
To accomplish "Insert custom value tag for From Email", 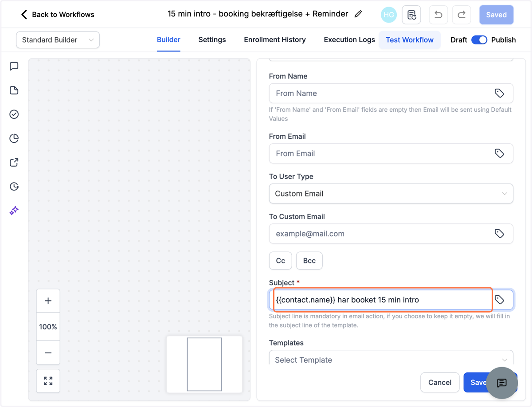I will coord(499,153).
